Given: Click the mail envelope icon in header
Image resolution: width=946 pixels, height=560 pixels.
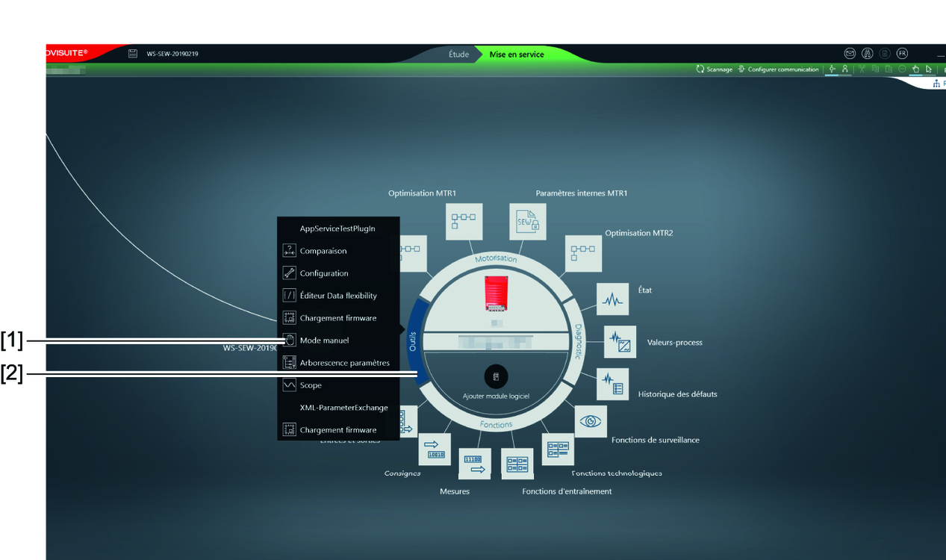Looking at the screenshot, I should [x=850, y=54].
